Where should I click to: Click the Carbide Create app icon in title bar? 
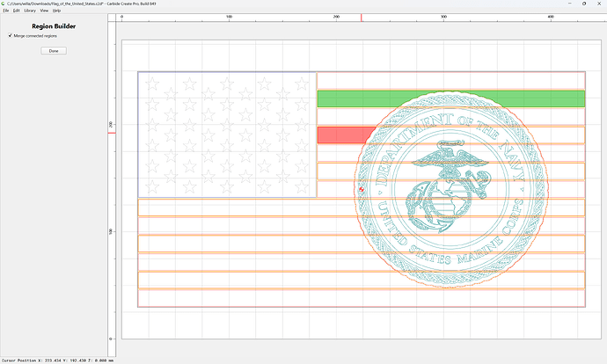click(x=4, y=4)
